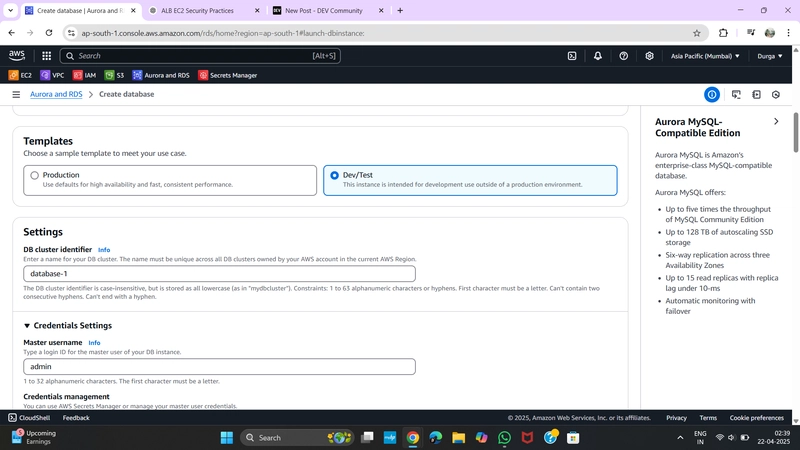
Task: Go back to the previous page
Action: 12,33
